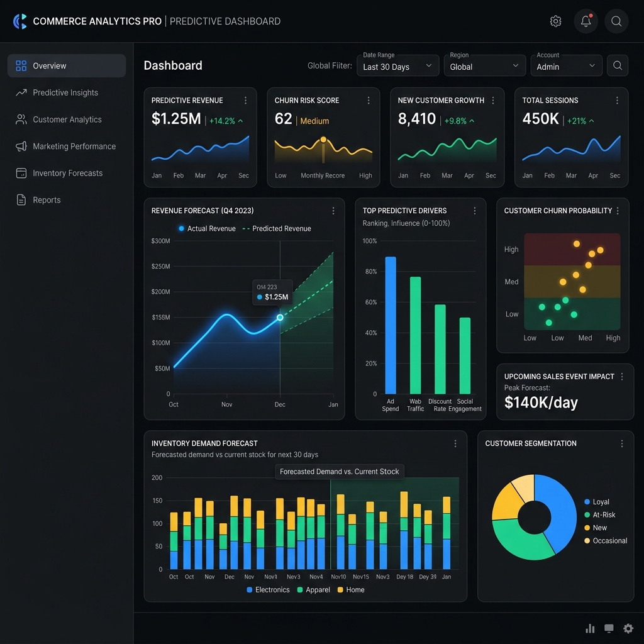Open Inventory Forecasts sidebar item
This screenshot has width=644, height=644.
click(x=67, y=173)
